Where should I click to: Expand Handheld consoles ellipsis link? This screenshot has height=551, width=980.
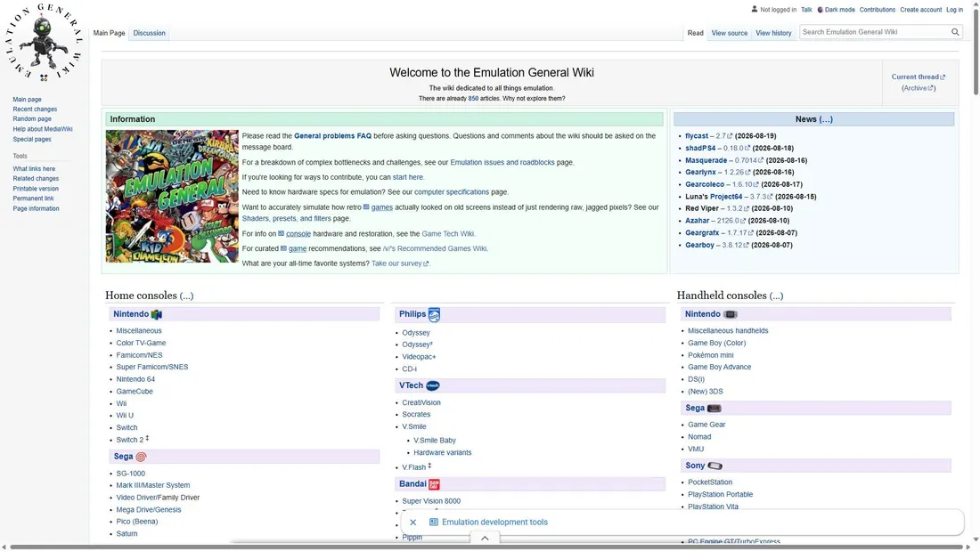776,296
